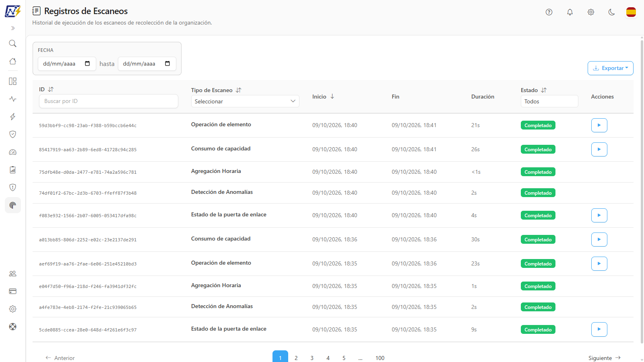This screenshot has height=362, width=644.
Task: Open the clipboard report icon in the sidebar
Action: [13, 170]
